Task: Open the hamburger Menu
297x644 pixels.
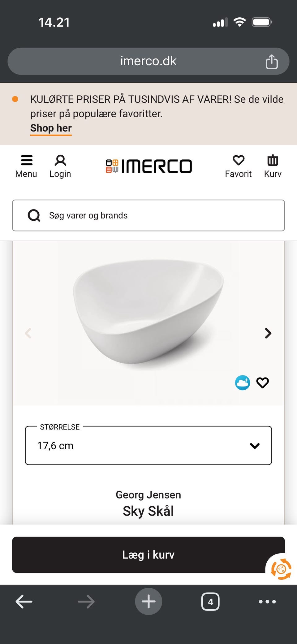Action: point(26,166)
